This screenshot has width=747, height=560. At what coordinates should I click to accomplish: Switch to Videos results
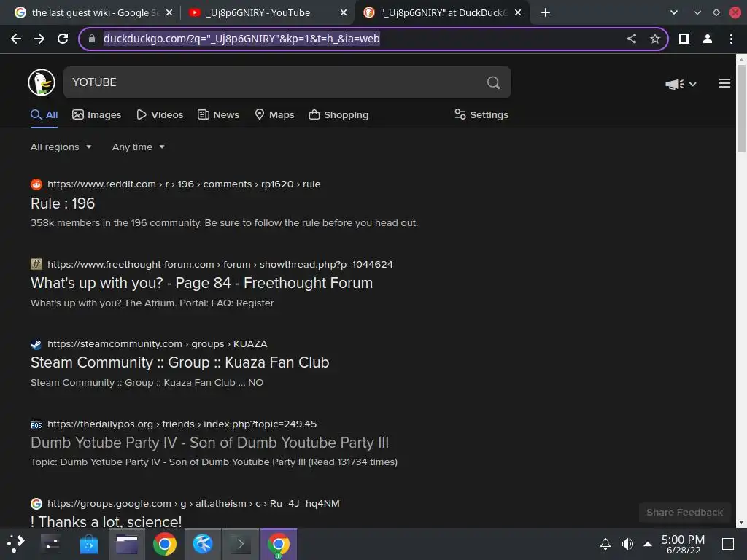(x=160, y=114)
